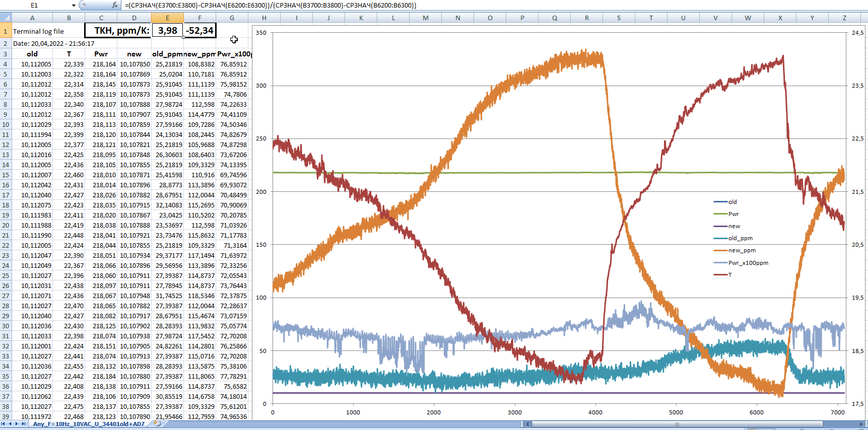
Task: Select cell F1 with value -52,34
Action: click(x=199, y=31)
